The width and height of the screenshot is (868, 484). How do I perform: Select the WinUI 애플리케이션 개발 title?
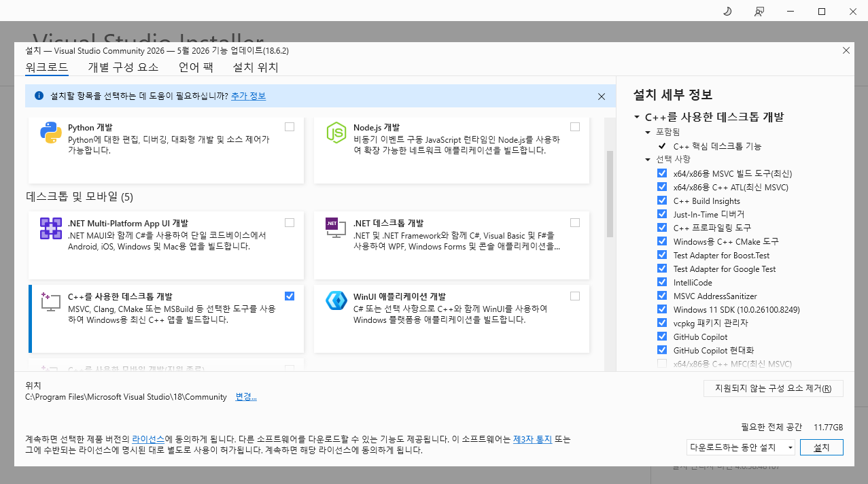pos(400,296)
